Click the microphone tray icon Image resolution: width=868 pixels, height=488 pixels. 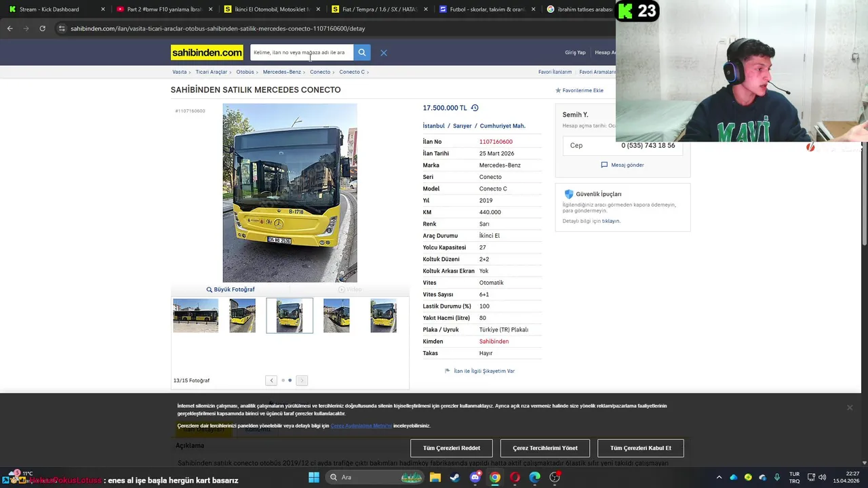coord(777,477)
